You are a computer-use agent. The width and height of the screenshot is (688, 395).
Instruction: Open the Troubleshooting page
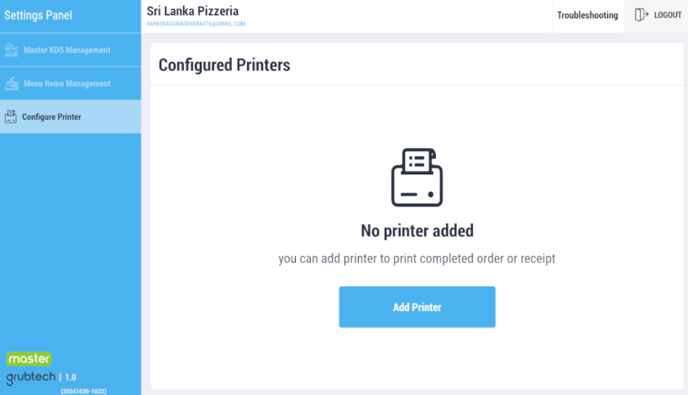click(x=588, y=15)
